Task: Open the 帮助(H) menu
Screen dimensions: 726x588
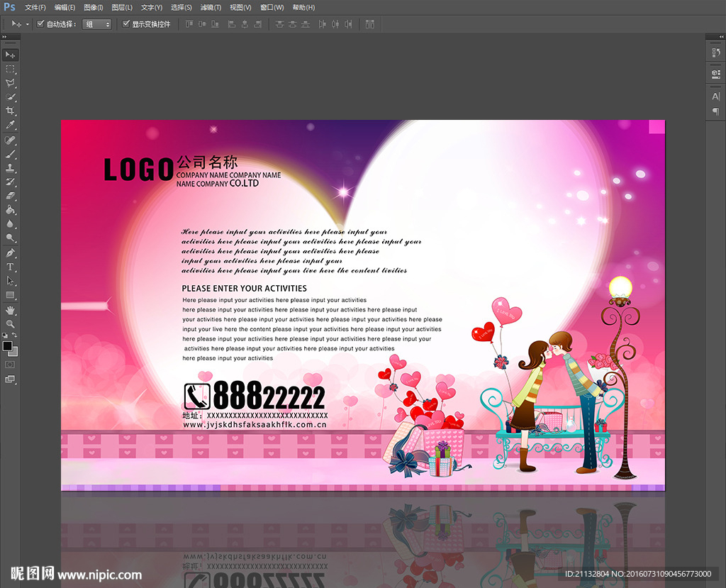Action: (x=303, y=7)
